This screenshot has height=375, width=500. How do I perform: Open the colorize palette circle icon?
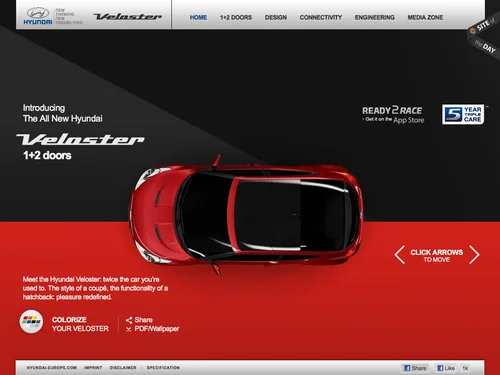(31, 322)
